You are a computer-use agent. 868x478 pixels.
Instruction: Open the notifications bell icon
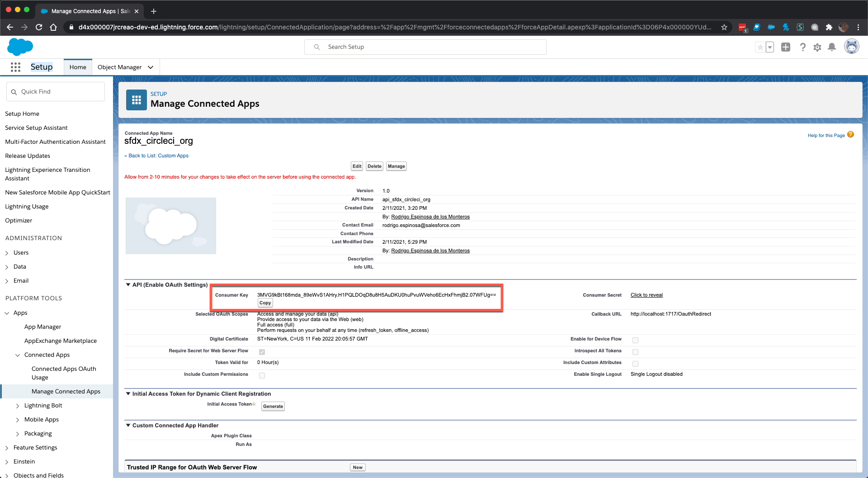pos(832,47)
